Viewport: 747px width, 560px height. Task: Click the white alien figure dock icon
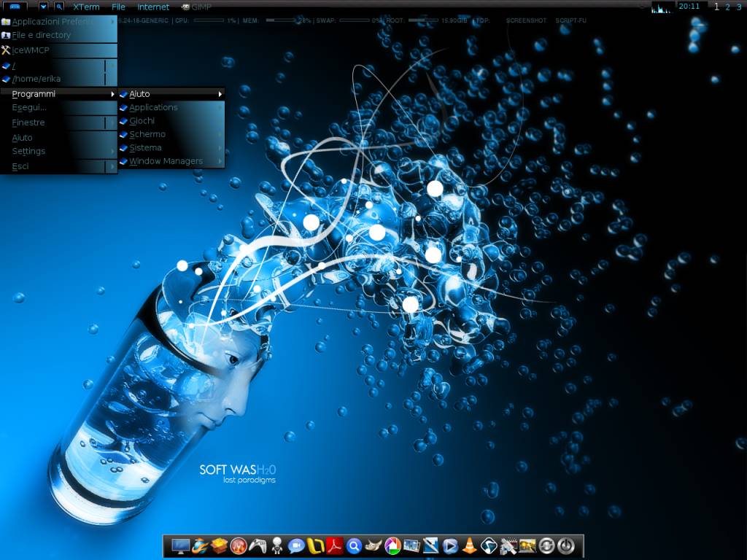[x=276, y=545]
